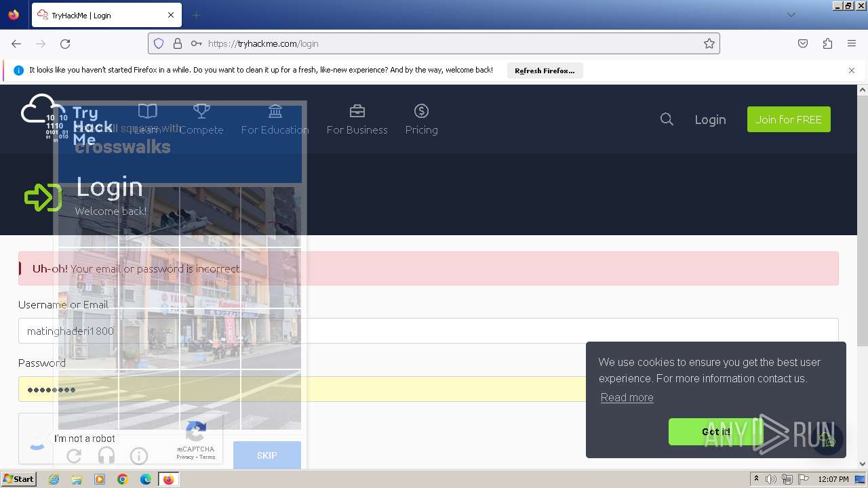Open the Action Center flag icon

click(x=803, y=479)
